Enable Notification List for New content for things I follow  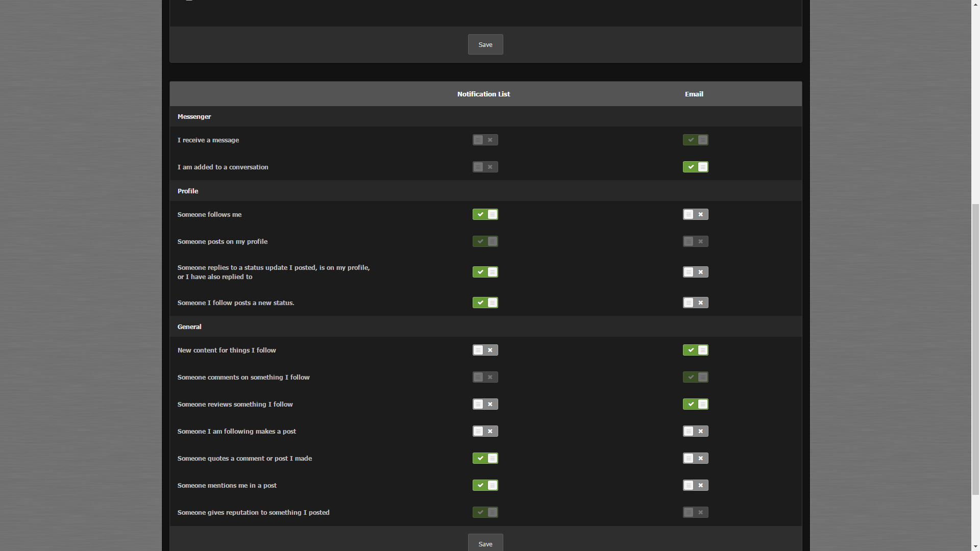point(485,350)
